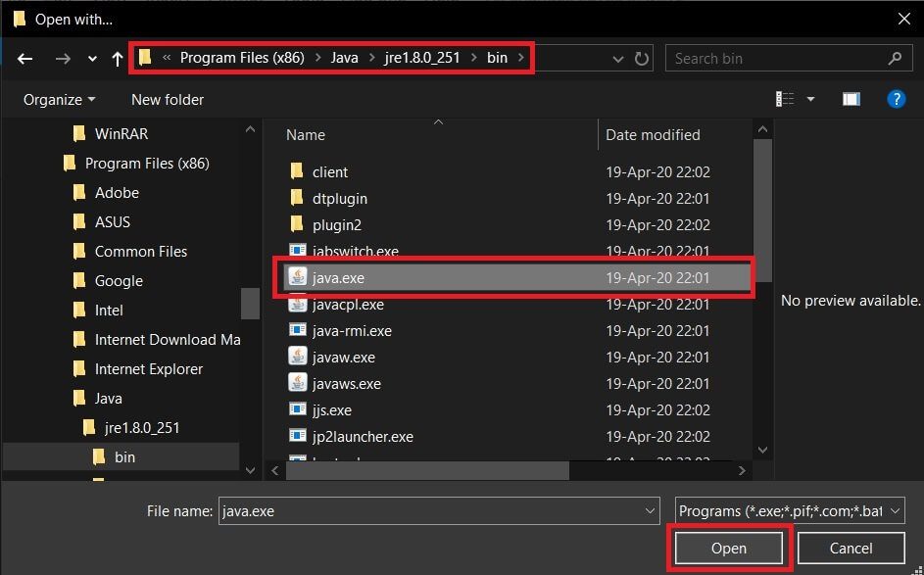Image resolution: width=924 pixels, height=575 pixels.
Task: Select jre1.8.0_251 folder in the tree
Action: click(131, 428)
